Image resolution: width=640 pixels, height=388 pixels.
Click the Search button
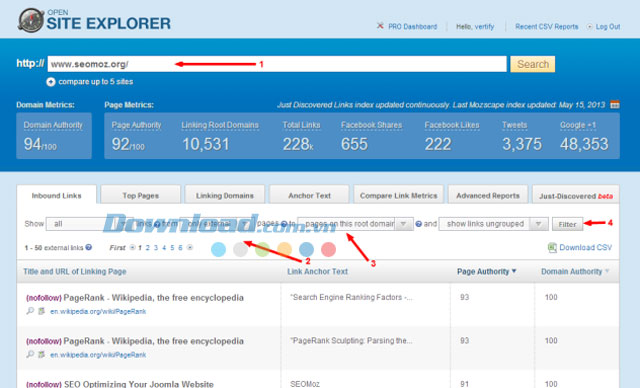pos(533,64)
